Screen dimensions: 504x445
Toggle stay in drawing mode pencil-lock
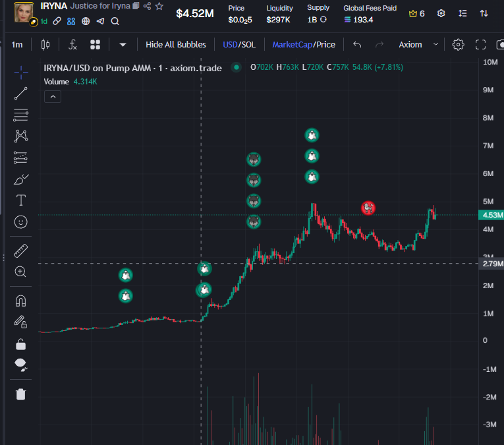21,322
